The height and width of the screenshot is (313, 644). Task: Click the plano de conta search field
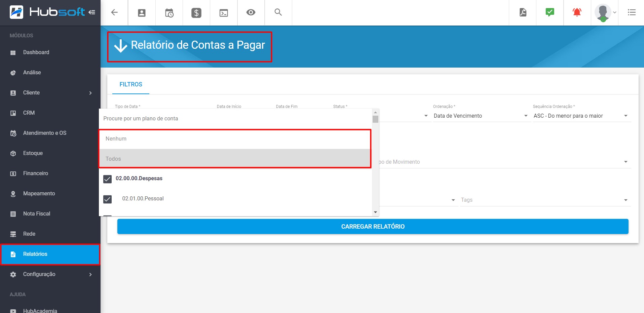click(235, 119)
